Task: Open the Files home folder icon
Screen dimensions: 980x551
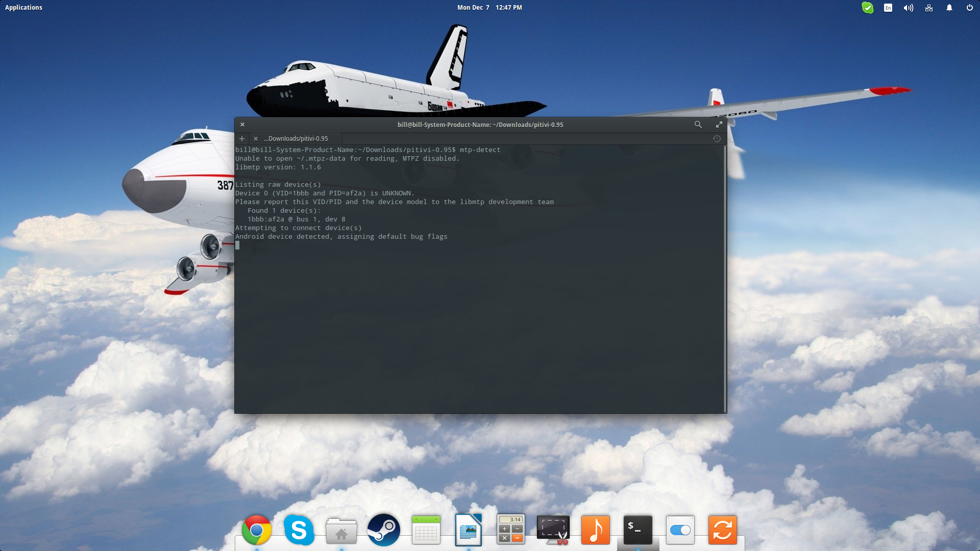Action: coord(341,531)
